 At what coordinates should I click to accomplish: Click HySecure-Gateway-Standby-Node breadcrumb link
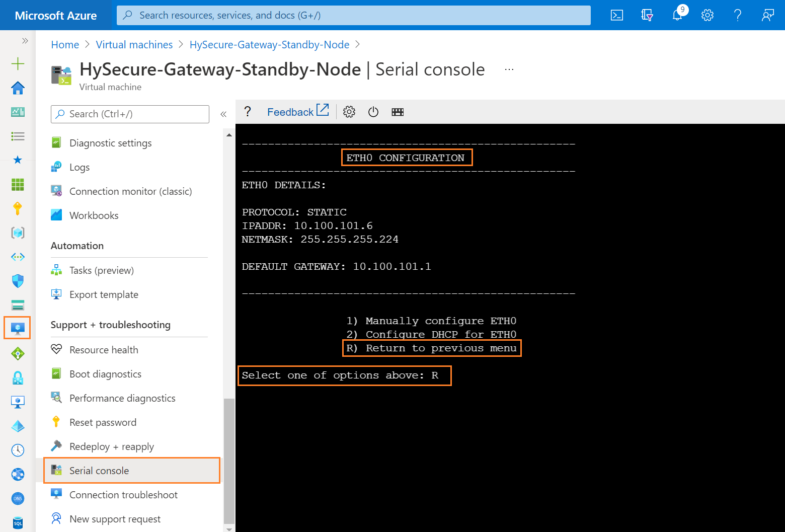click(270, 45)
